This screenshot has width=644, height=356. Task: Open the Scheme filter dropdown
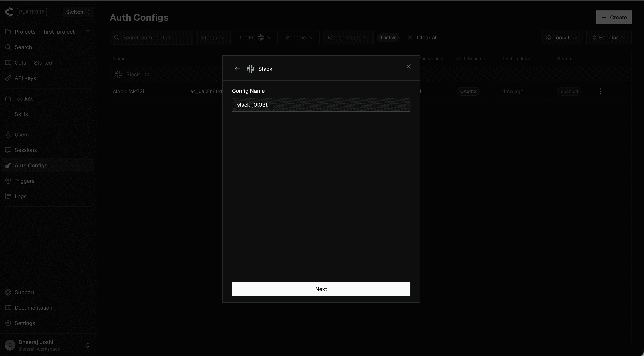coord(300,37)
